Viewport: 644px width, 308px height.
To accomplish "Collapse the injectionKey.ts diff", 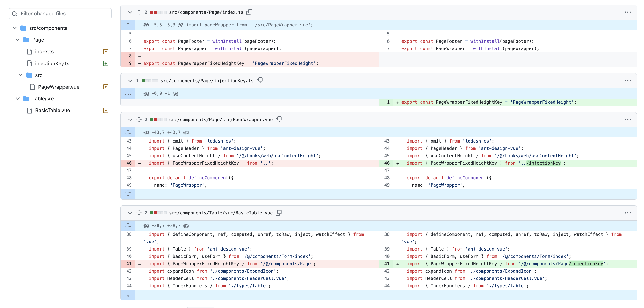I will pyautogui.click(x=130, y=81).
